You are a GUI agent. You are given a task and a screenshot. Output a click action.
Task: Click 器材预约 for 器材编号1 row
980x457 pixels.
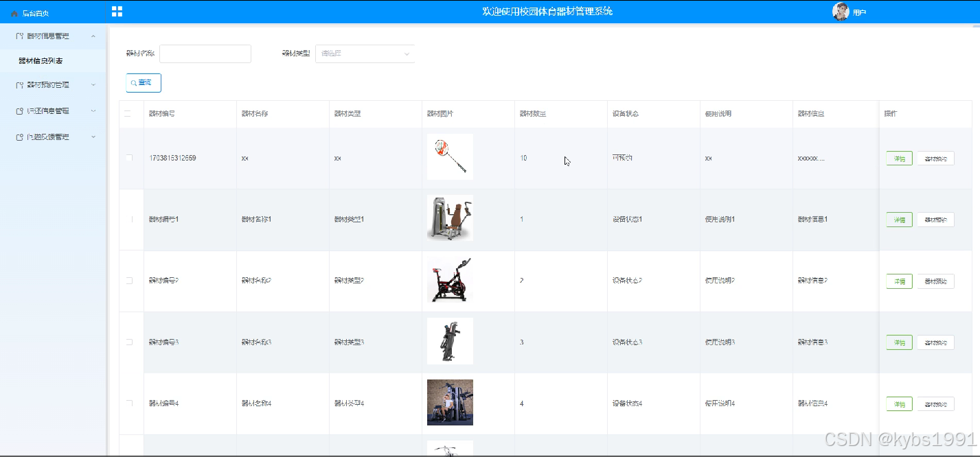point(935,220)
